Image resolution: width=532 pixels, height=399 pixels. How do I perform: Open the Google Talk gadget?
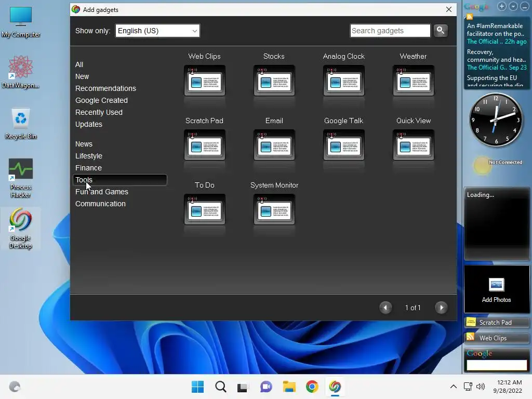coord(344,145)
